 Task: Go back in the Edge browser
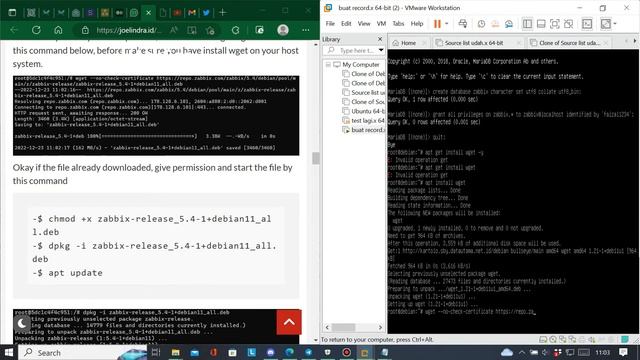(x=14, y=30)
